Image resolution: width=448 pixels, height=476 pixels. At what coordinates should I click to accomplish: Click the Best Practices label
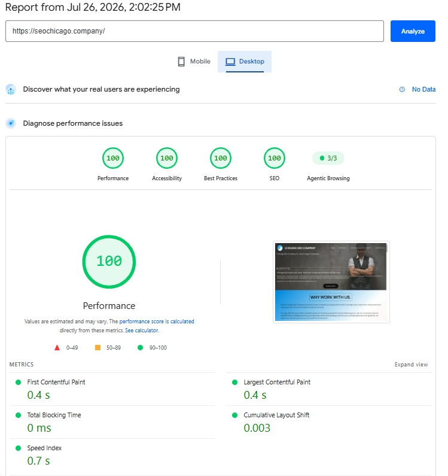pos(221,178)
